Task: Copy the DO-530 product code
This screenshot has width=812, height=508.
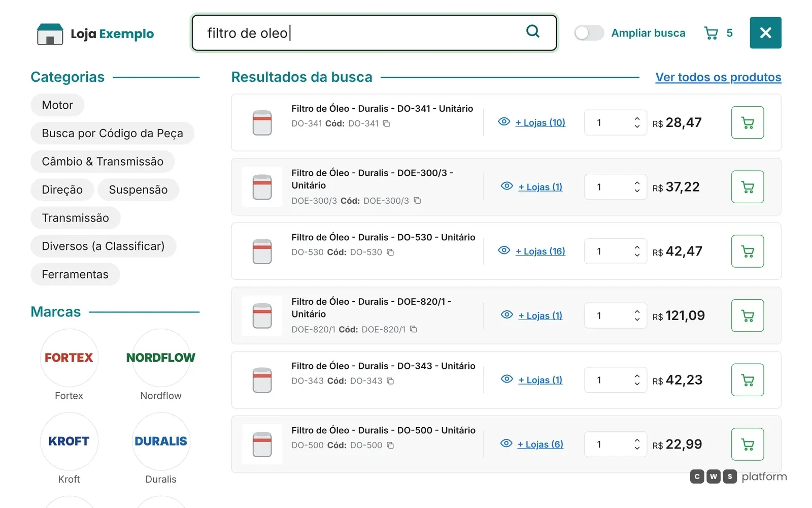Action: pos(390,252)
